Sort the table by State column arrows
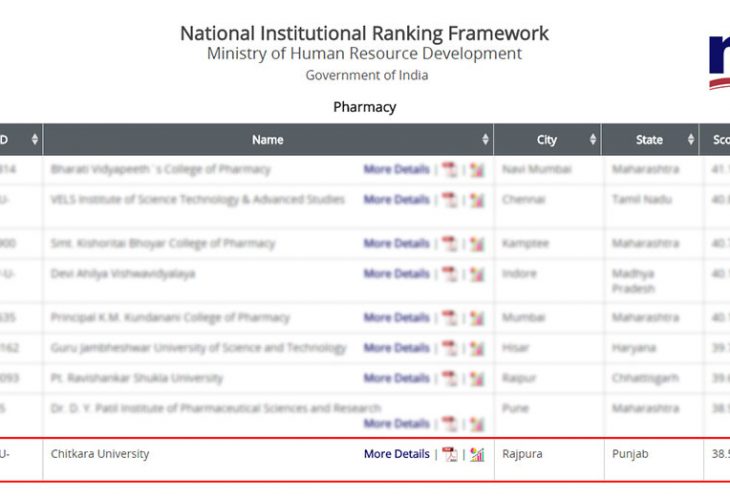Screen dimensions: 730x500 [x=690, y=140]
